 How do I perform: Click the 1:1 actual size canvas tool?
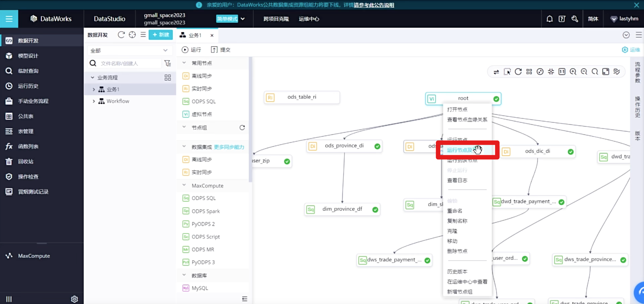(x=562, y=72)
